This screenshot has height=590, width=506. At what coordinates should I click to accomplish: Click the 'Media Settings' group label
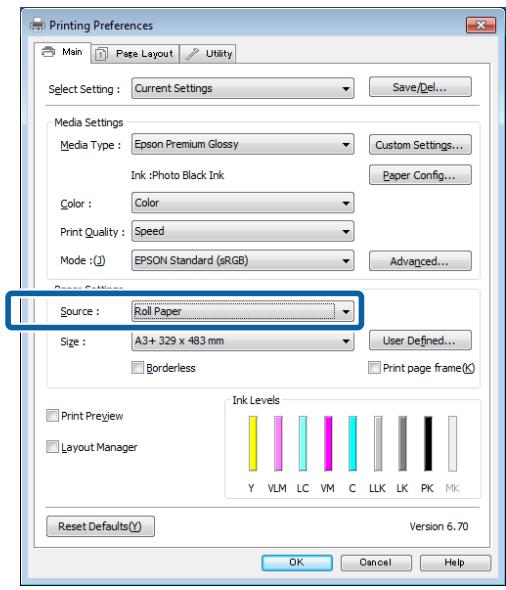point(89,122)
